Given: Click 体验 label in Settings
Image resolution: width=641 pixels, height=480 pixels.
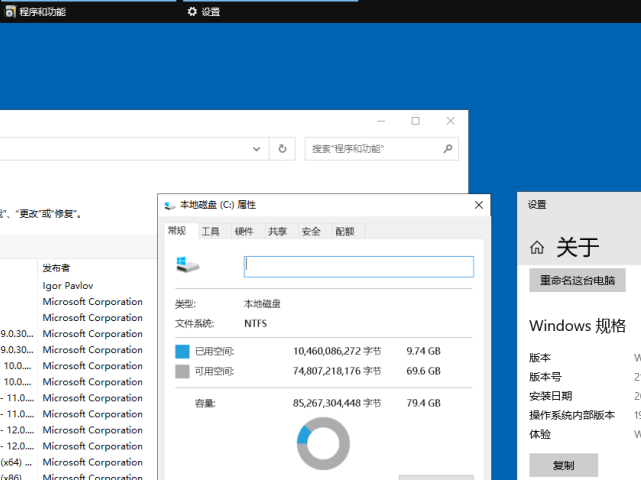Looking at the screenshot, I should tap(540, 434).
